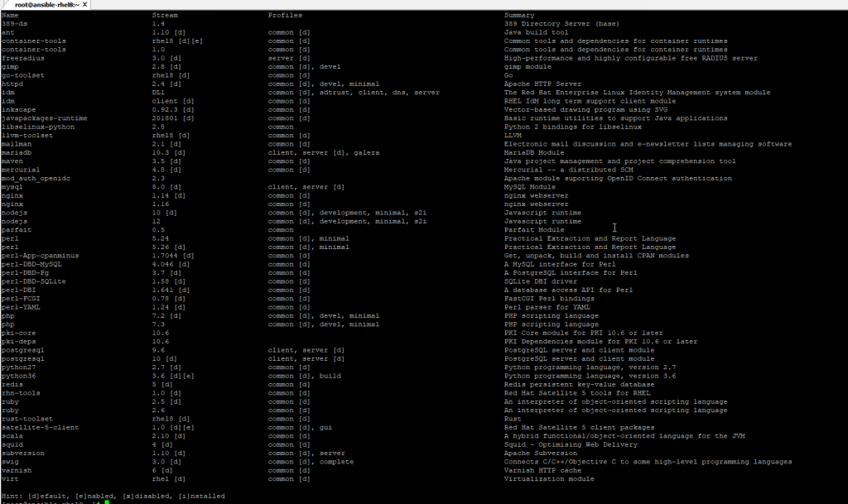This screenshot has width=848, height=504.
Task: Click the 'pki-core' module name
Action: [x=19, y=334]
